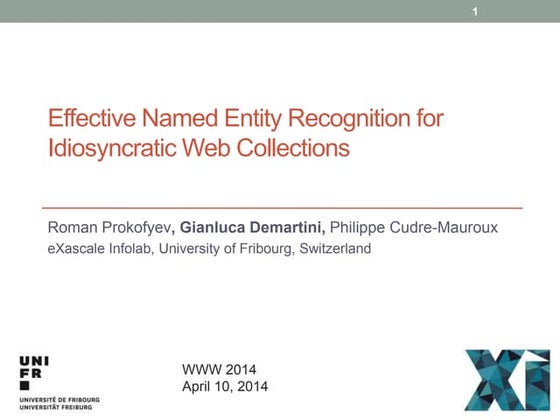The image size is (560, 420).
Task: Click 'UNIVERSITÉ DE FRIBOURG' text under logo
Action: click(x=60, y=400)
